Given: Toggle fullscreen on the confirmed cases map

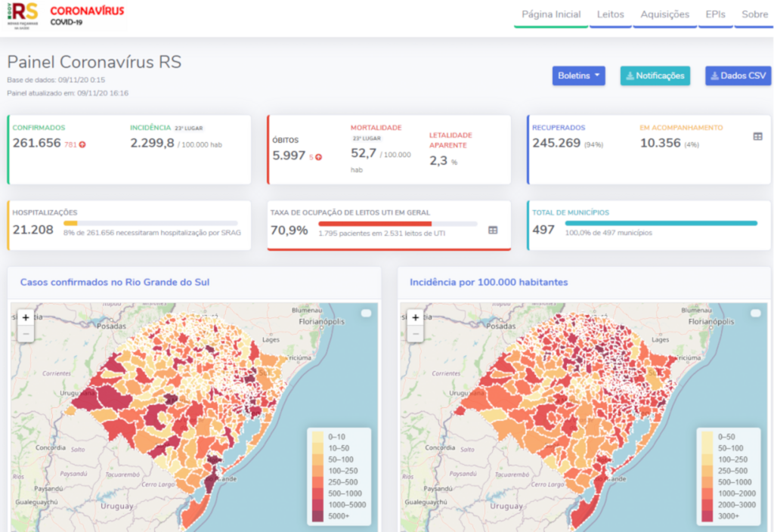Looking at the screenshot, I should (x=366, y=313).
